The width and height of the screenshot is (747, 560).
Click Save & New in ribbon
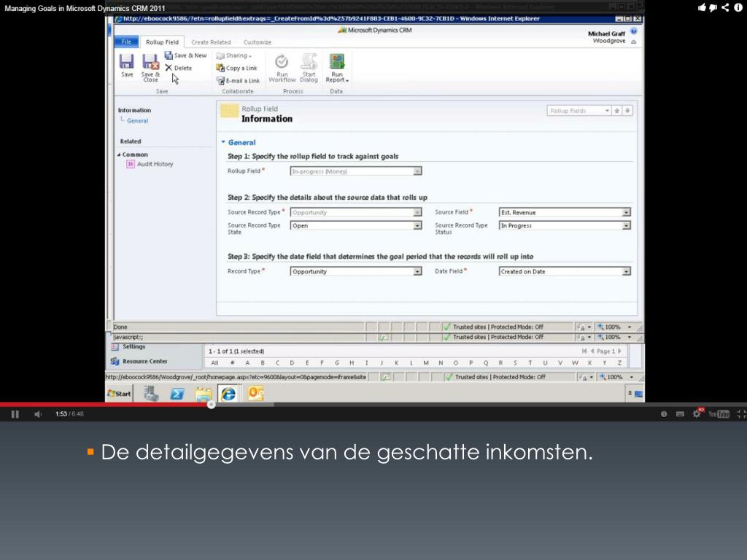pyautogui.click(x=186, y=55)
